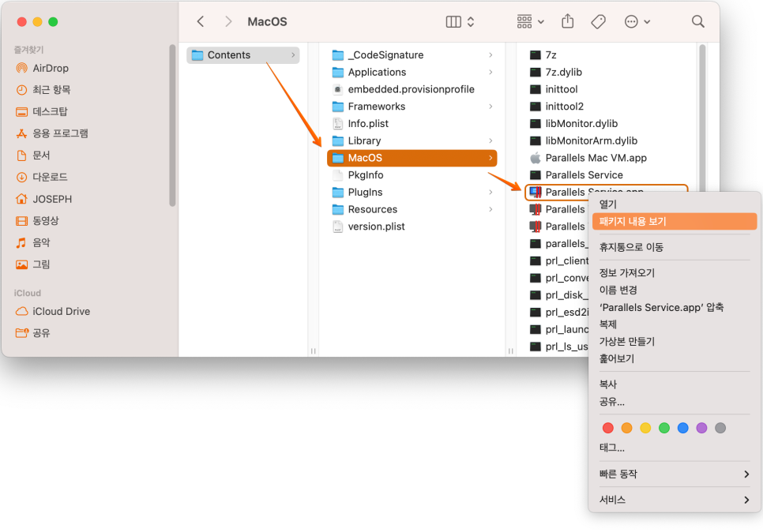Select the _CodeSignature folder
763x532 pixels.
412,55
